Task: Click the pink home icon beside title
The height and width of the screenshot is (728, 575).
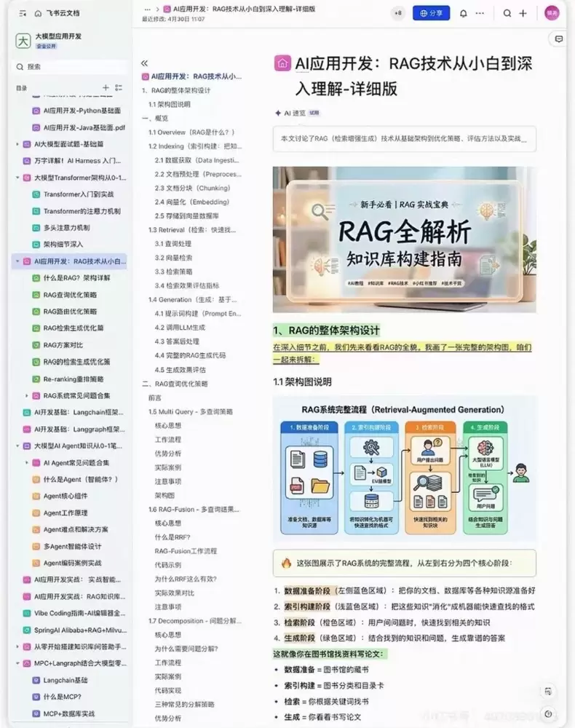Action: (x=282, y=63)
